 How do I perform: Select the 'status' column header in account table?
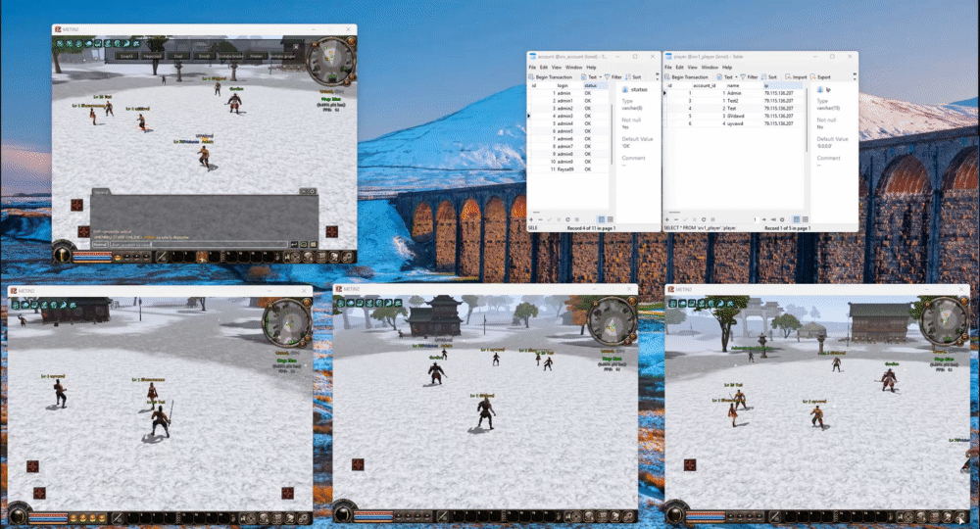click(x=590, y=86)
